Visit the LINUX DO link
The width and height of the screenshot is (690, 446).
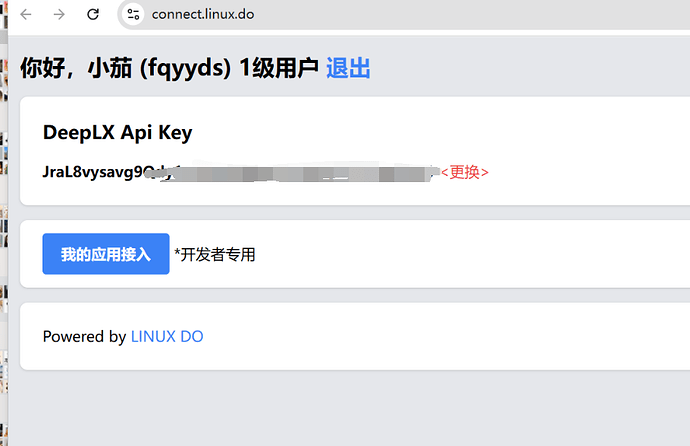click(x=167, y=336)
